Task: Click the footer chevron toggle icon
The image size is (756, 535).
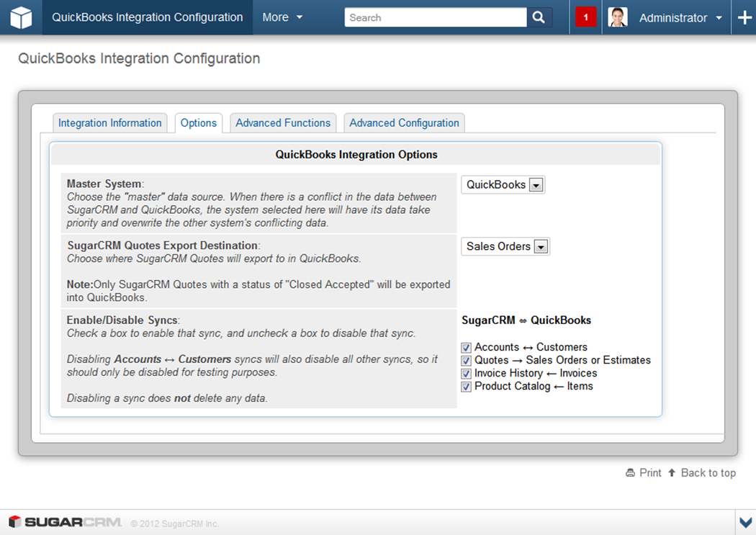Action: pos(746,523)
